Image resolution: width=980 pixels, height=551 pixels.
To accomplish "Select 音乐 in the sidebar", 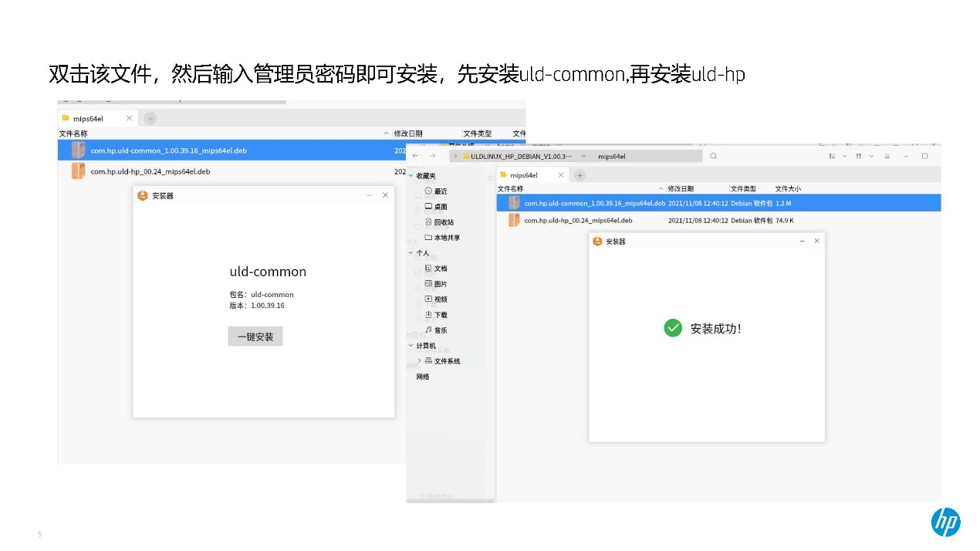I will [440, 330].
